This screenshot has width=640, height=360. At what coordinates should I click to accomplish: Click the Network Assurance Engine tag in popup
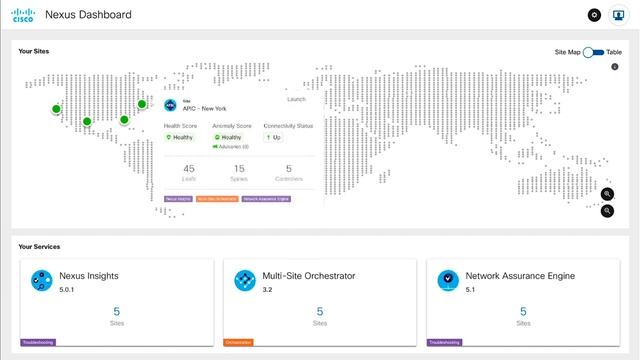[x=266, y=199]
